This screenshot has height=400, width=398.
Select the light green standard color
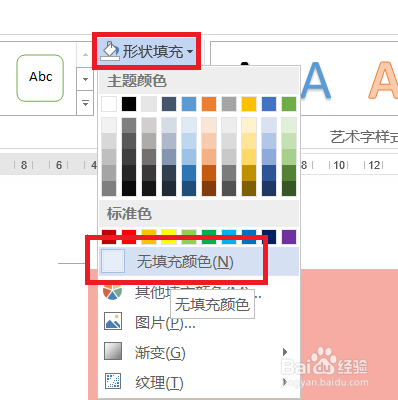(189, 237)
